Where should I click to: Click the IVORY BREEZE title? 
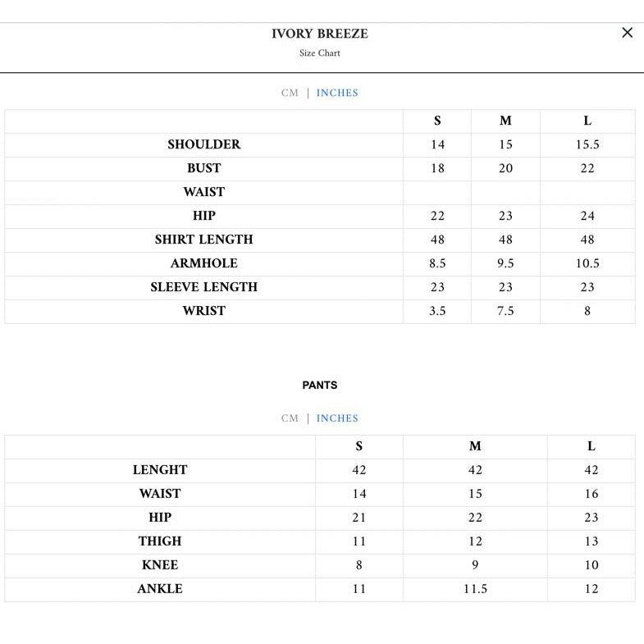coord(320,34)
